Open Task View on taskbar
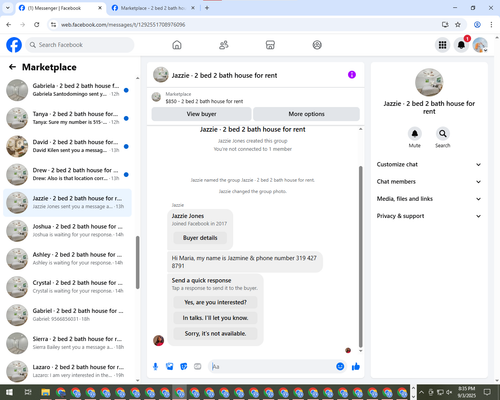This screenshot has width=500, height=400. pos(28,392)
